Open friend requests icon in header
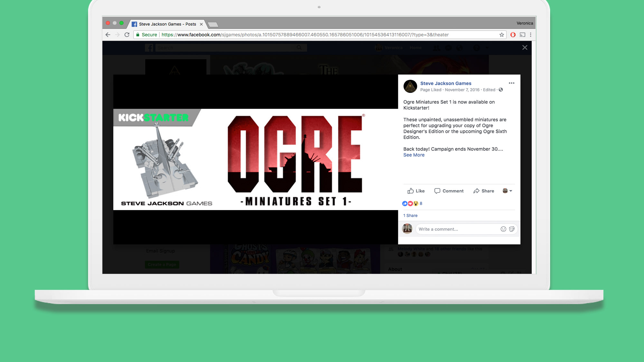Viewport: 644px width, 362px height. coord(436,48)
